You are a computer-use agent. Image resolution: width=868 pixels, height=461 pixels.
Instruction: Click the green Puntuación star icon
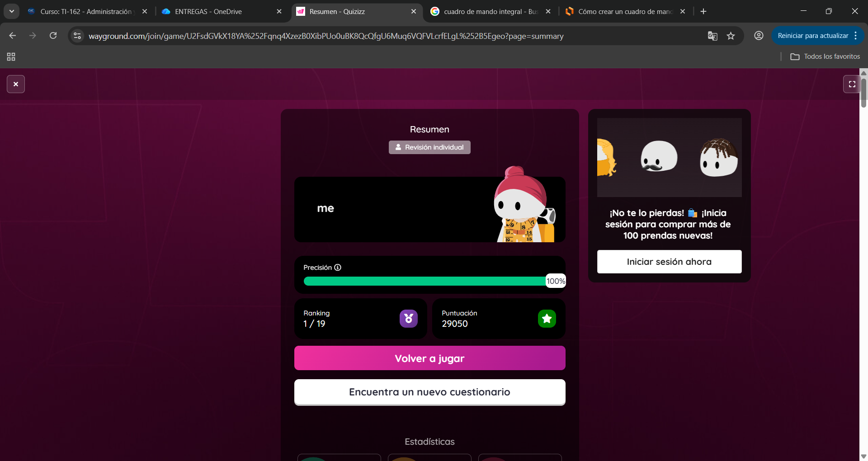tap(547, 319)
